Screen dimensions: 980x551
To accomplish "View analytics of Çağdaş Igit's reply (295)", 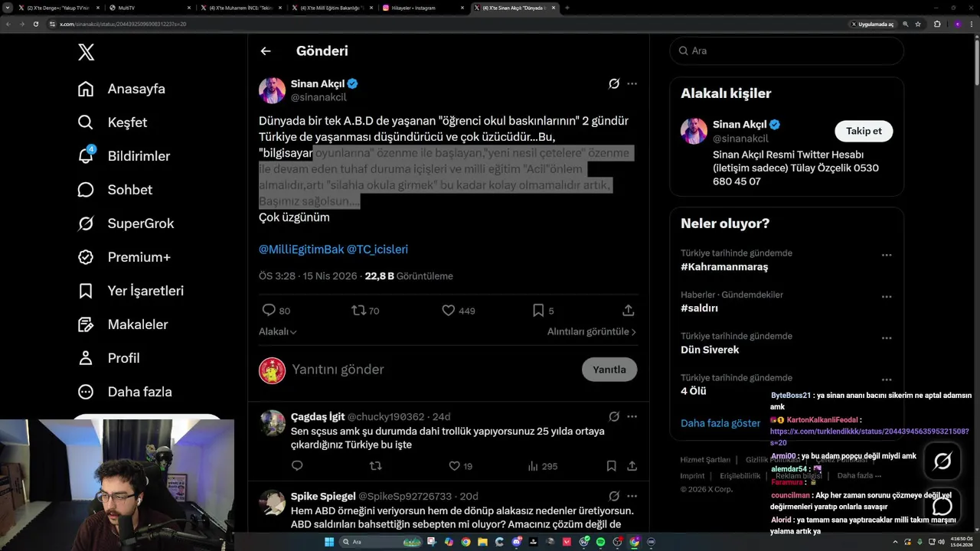I will (x=543, y=466).
